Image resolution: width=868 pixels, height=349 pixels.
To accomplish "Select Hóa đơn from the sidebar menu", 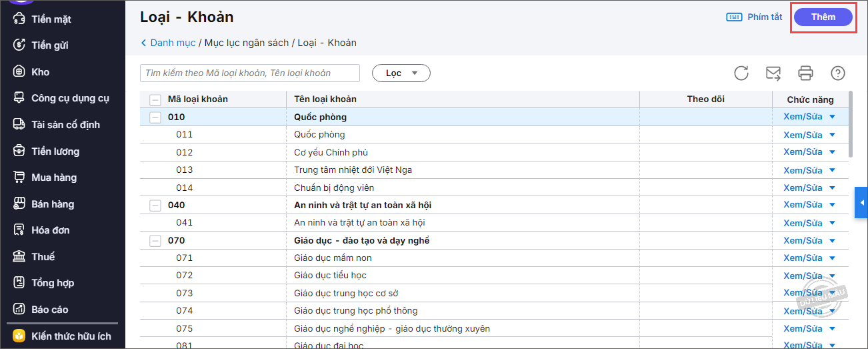I will [x=50, y=230].
